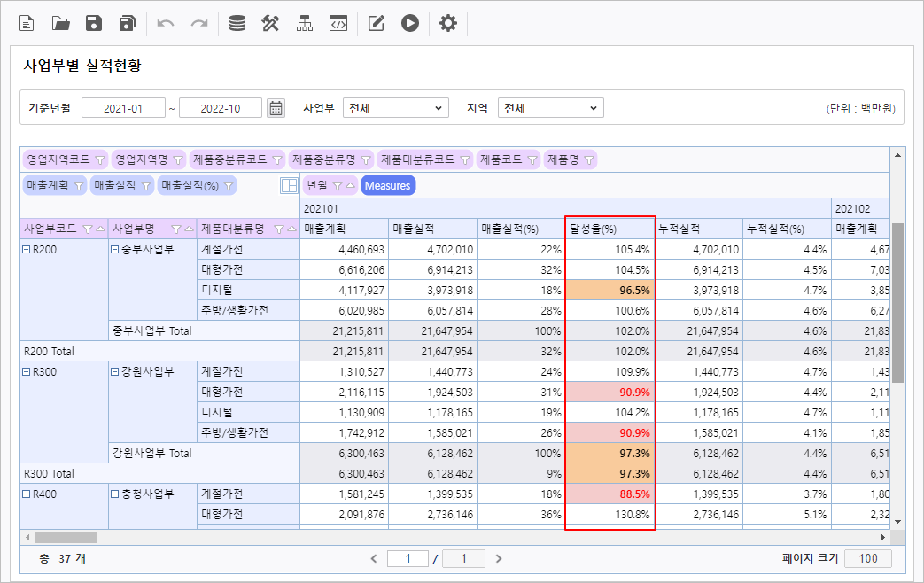Run report with the play icon
Image resolution: width=924 pixels, height=583 pixels.
[x=409, y=24]
